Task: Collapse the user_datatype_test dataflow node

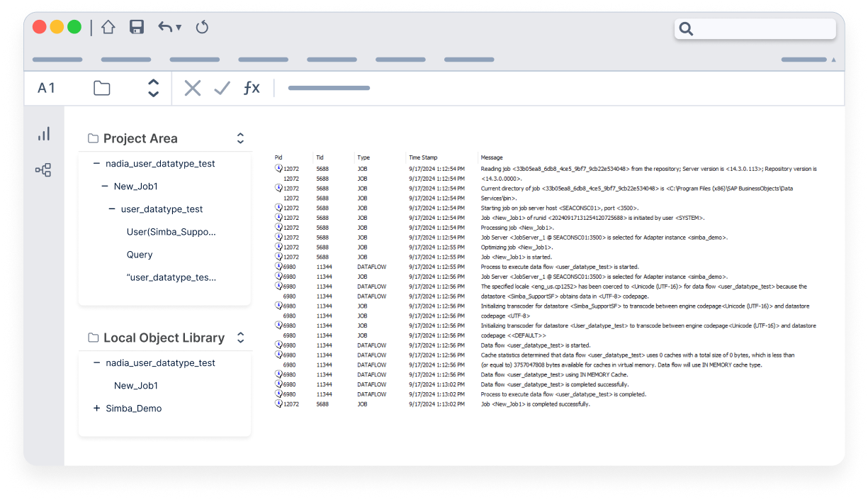Action: pyautogui.click(x=111, y=209)
